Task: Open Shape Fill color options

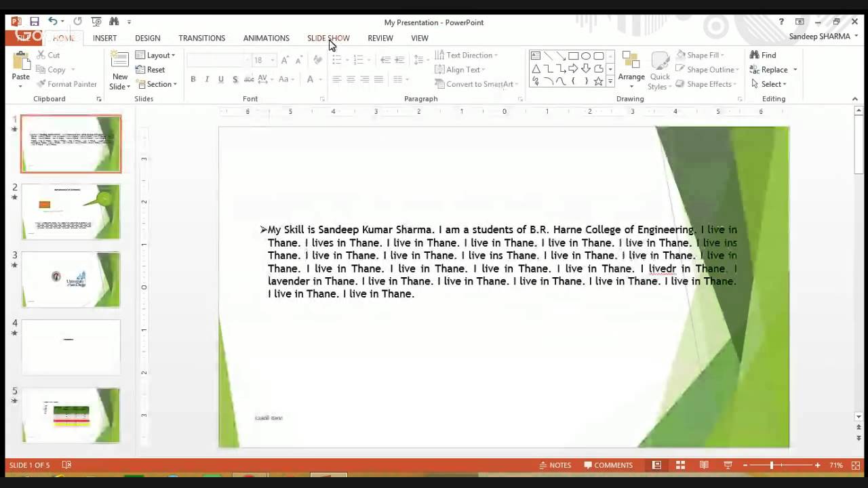Action: [700, 55]
